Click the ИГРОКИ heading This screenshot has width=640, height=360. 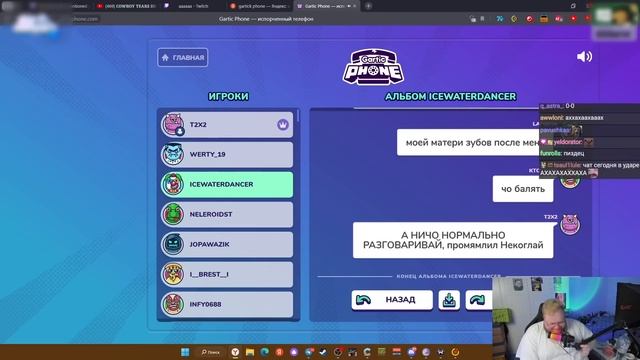pos(228,97)
